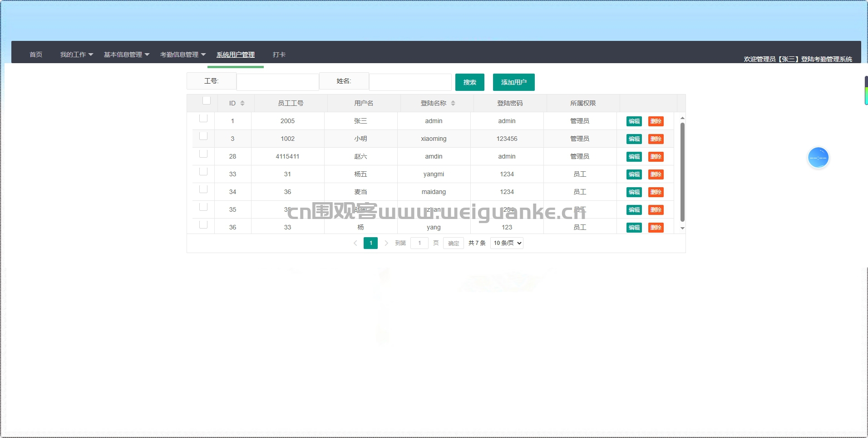Click the 所属权限 column header
The width and height of the screenshot is (868, 438).
point(583,103)
